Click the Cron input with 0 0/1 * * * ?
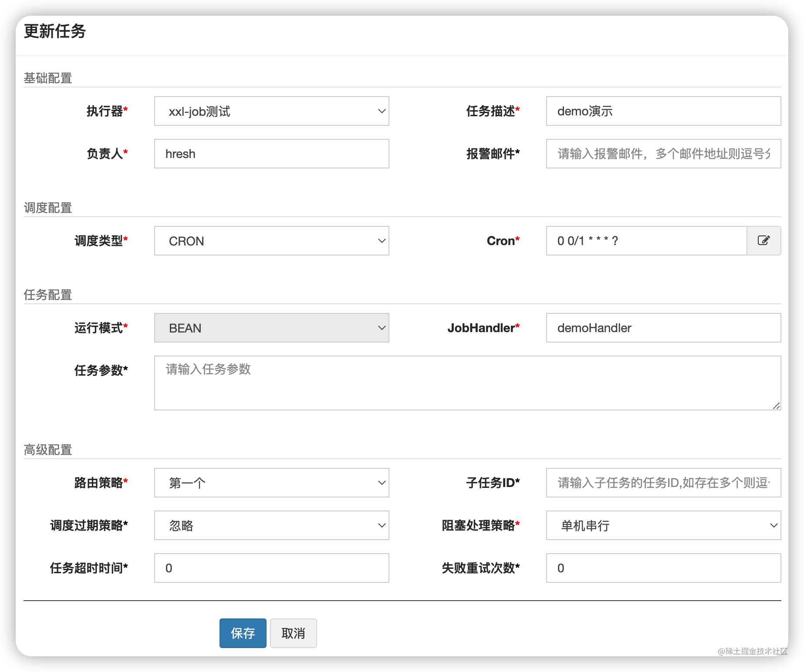The width and height of the screenshot is (804, 672). tap(647, 241)
